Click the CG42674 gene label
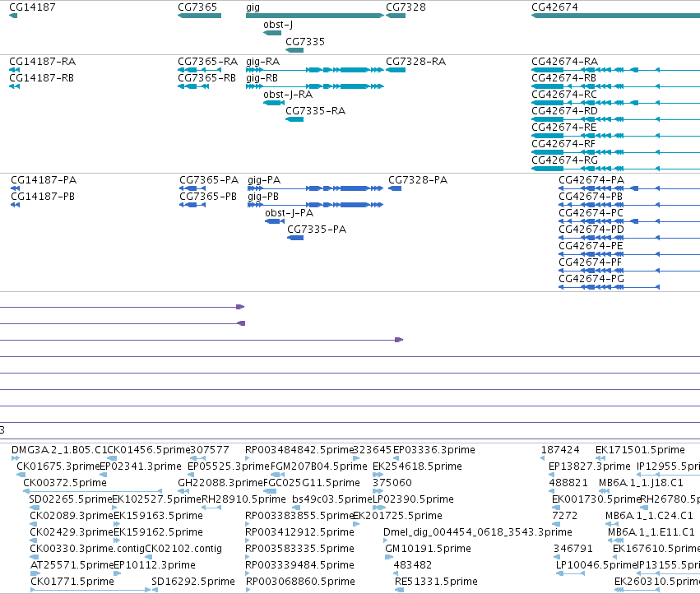The width and height of the screenshot is (700, 594). 554,7
